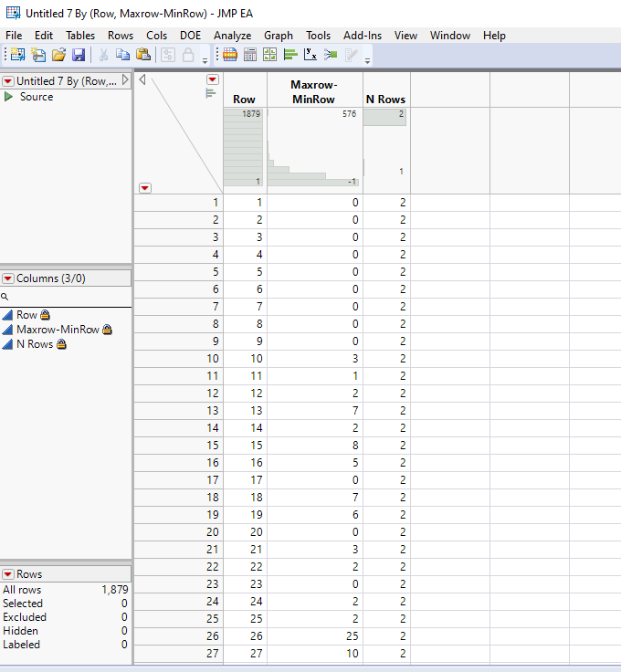Expand table panel right arrow
The width and height of the screenshot is (621, 672).
[x=125, y=80]
